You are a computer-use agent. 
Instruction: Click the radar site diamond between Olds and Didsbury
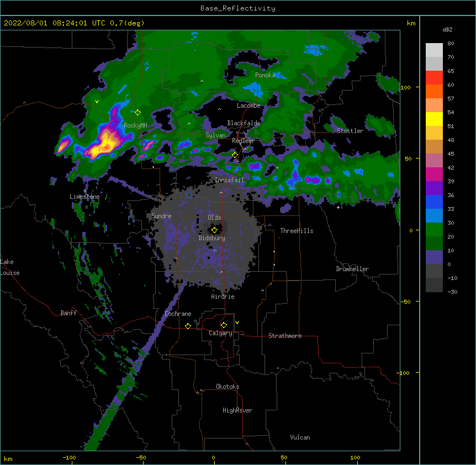point(214,230)
